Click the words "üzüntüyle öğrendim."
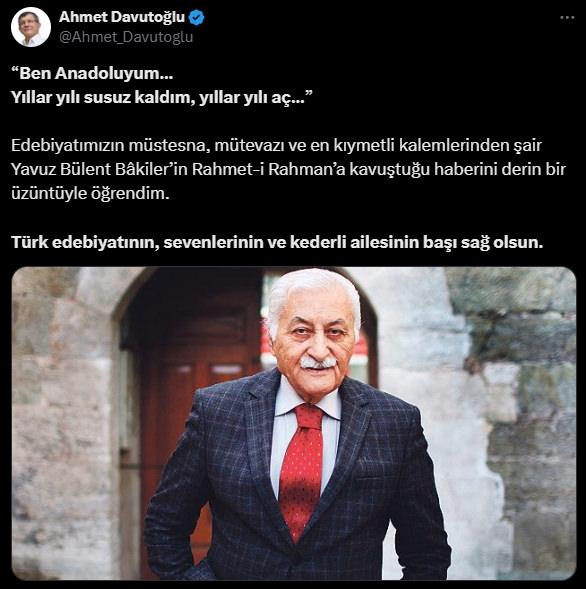This screenshot has width=586, height=589. (90, 193)
